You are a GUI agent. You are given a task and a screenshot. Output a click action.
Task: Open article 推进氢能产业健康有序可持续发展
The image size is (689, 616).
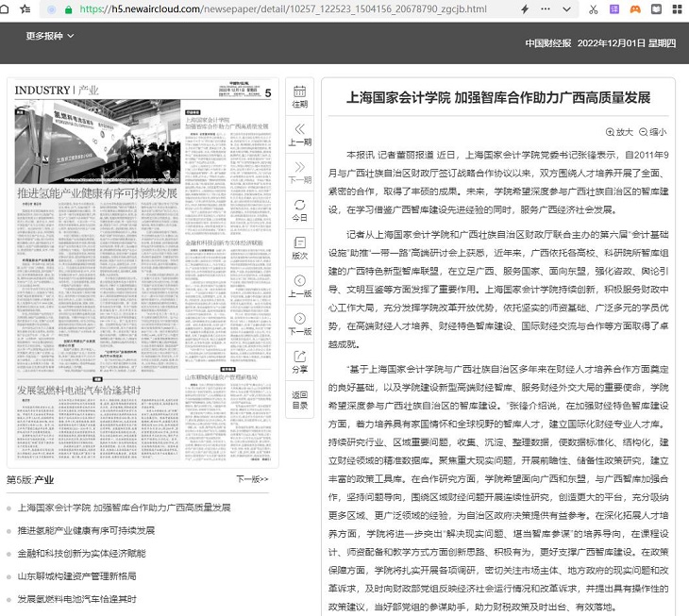tap(85, 530)
